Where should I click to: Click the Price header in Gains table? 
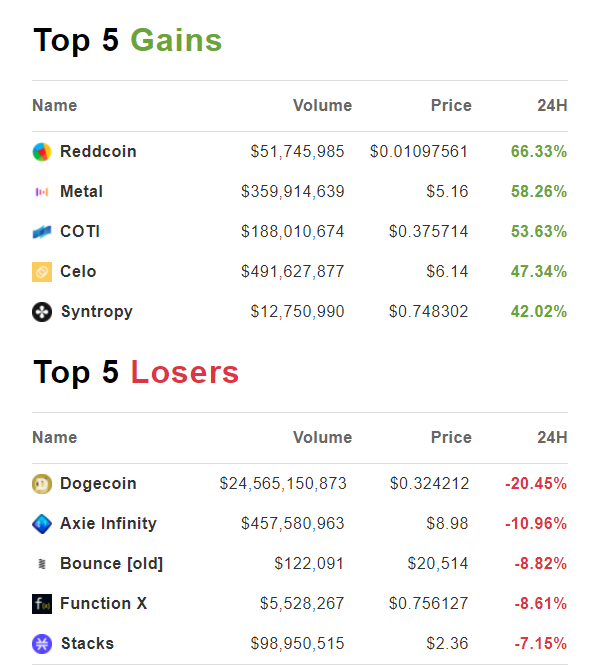[x=451, y=106]
